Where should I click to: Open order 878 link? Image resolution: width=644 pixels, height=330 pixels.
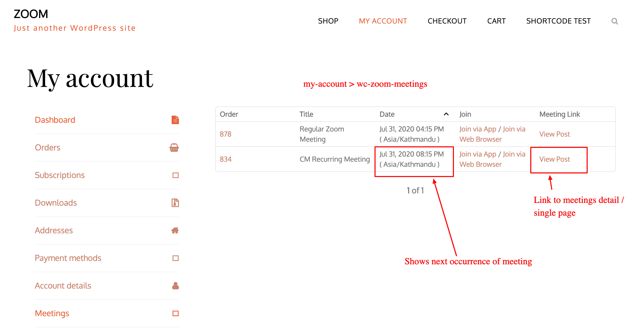pos(225,134)
